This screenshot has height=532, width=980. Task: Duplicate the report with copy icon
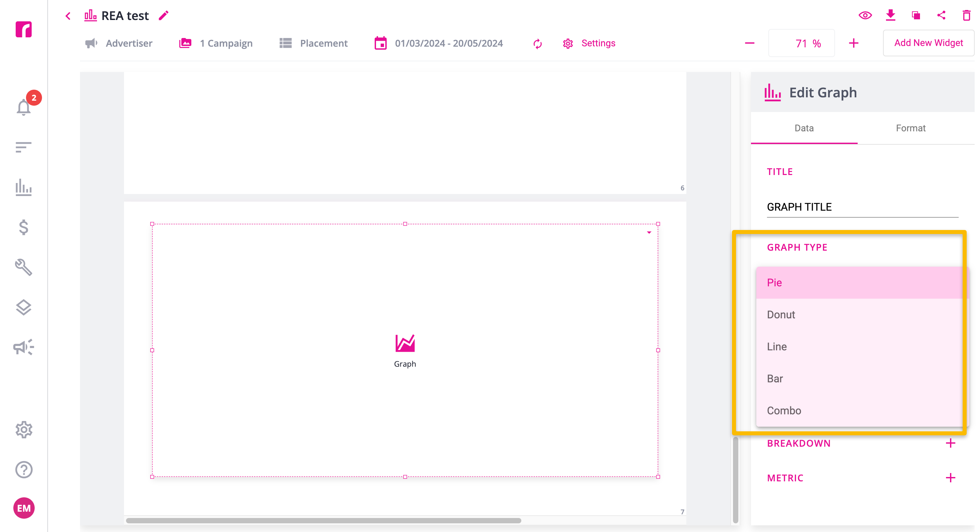coord(916,16)
